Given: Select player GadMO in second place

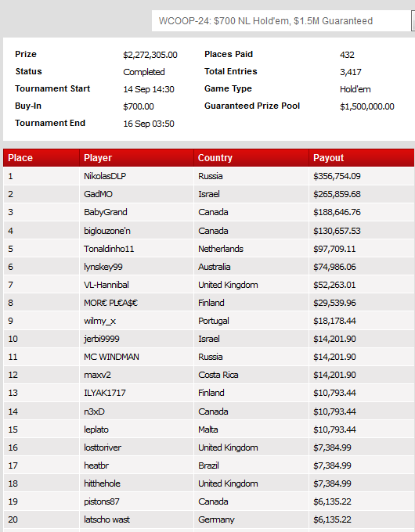Looking at the screenshot, I should 98,194.
